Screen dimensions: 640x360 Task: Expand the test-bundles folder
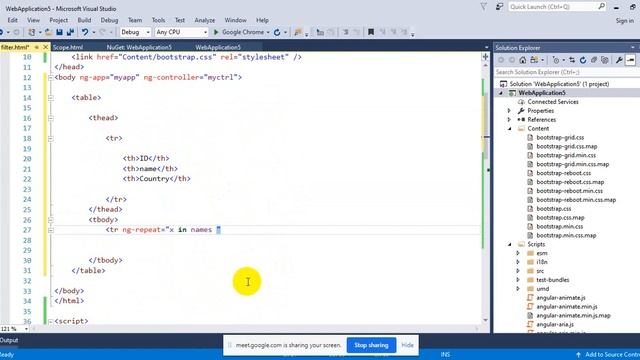pyautogui.click(x=518, y=280)
